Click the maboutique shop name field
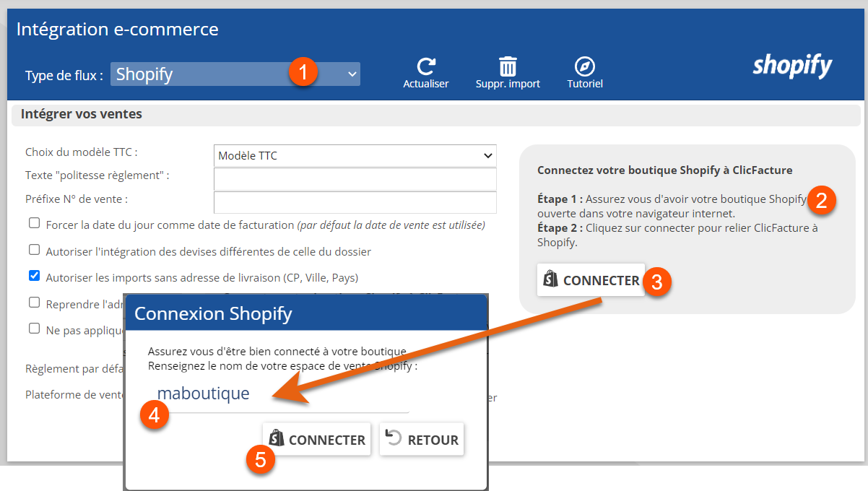This screenshot has height=491, width=868. pyautogui.click(x=279, y=394)
